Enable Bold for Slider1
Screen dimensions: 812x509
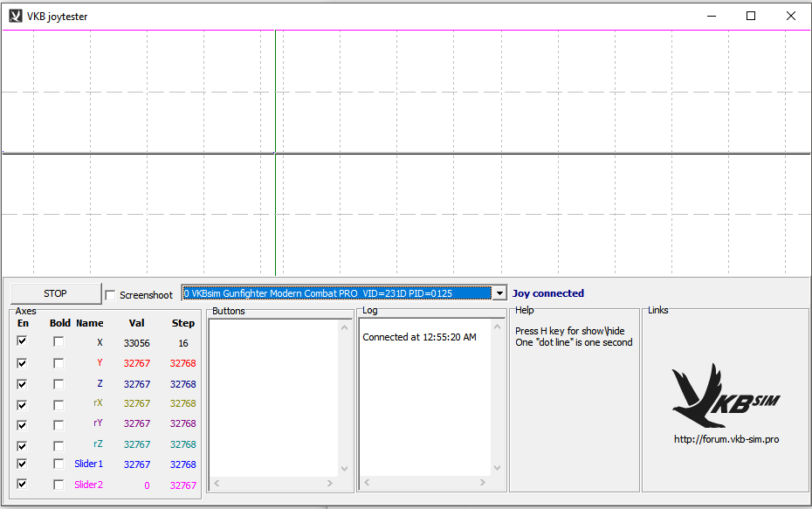tap(58, 464)
